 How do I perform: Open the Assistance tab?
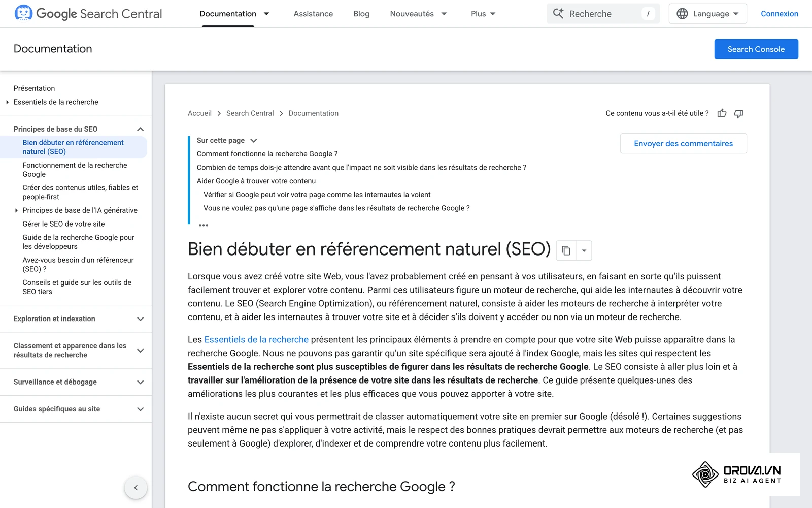[x=313, y=14]
